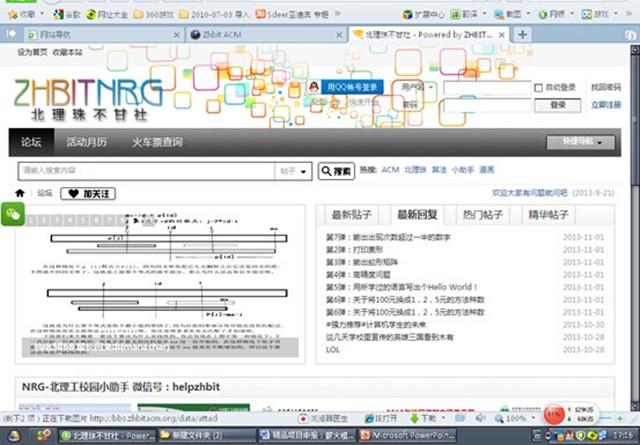
Task: Click the QQ penguin login icon
Action: coord(313,87)
